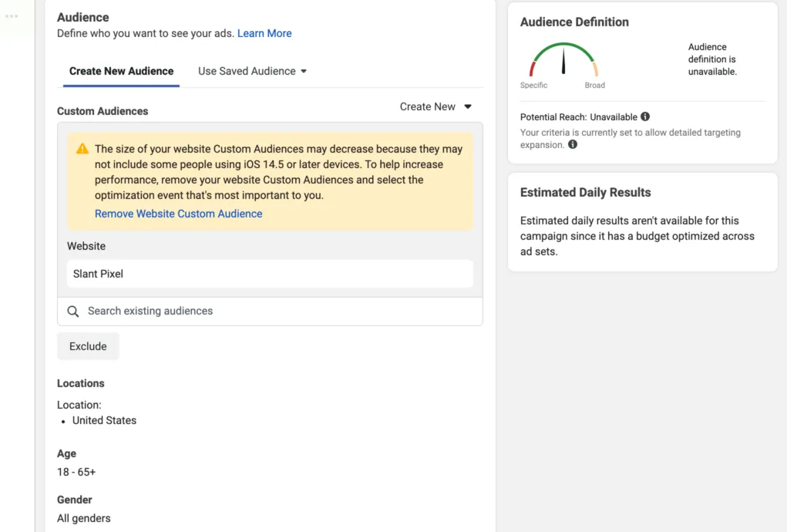Screen dimensions: 787x532
Task: Expand the Use Saved Audience dropdown arrow
Action: [x=304, y=71]
